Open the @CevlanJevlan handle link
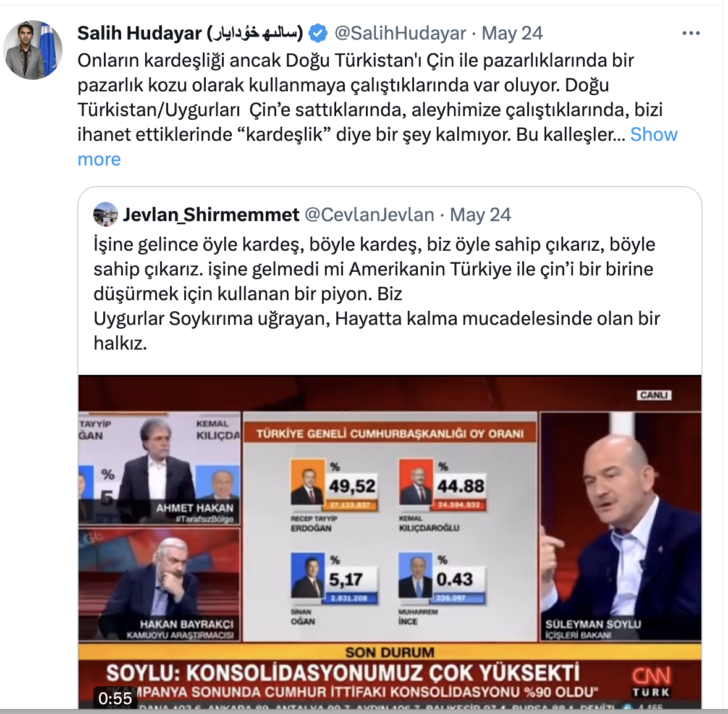This screenshot has height=714, width=728. [x=369, y=215]
